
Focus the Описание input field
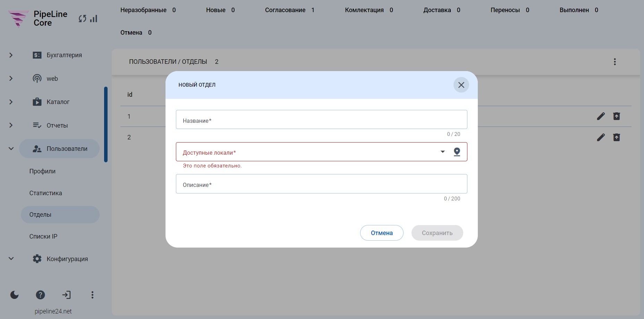(322, 184)
